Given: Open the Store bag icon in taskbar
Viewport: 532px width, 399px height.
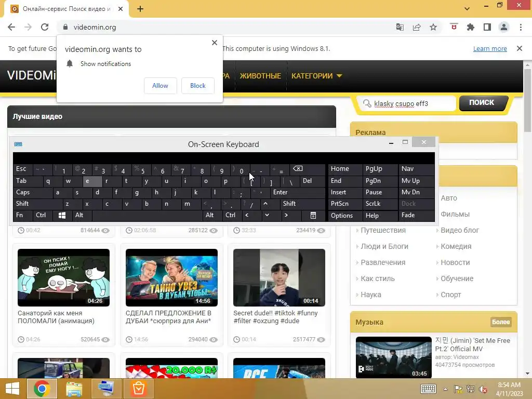Looking at the screenshot, I should (x=138, y=389).
